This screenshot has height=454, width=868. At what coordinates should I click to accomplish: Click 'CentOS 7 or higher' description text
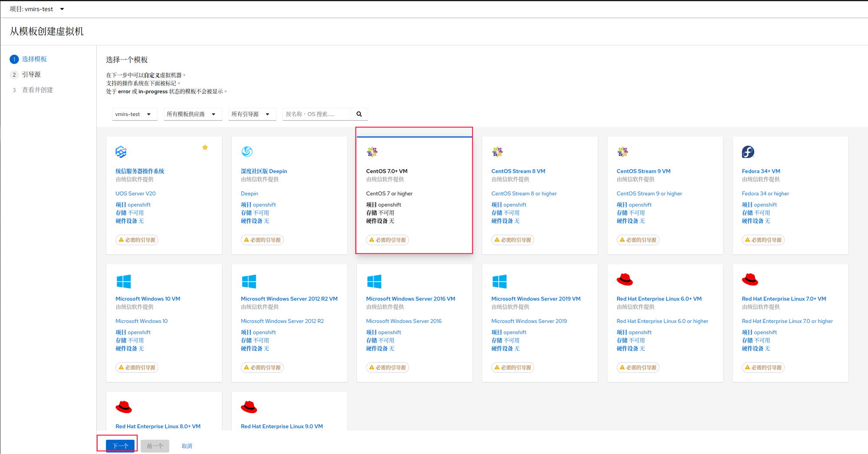(389, 194)
